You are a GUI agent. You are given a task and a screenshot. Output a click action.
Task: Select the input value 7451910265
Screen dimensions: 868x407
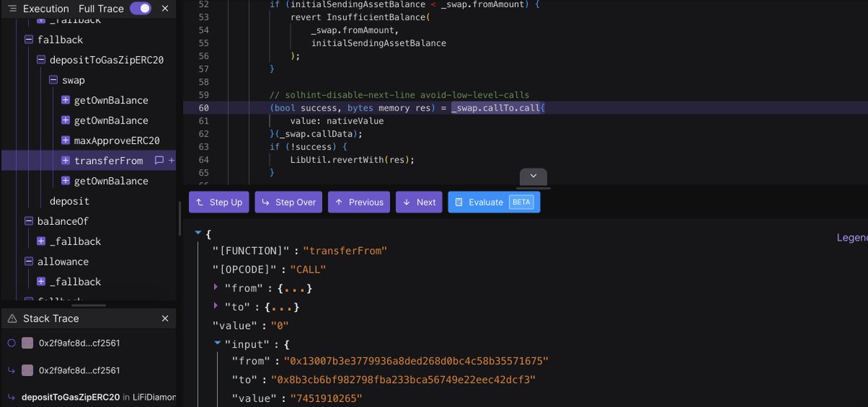(326, 398)
